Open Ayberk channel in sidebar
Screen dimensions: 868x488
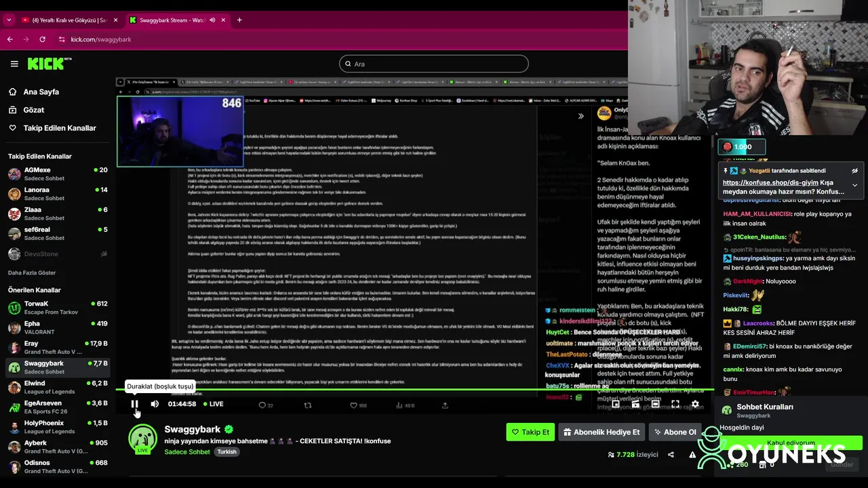coord(57,447)
